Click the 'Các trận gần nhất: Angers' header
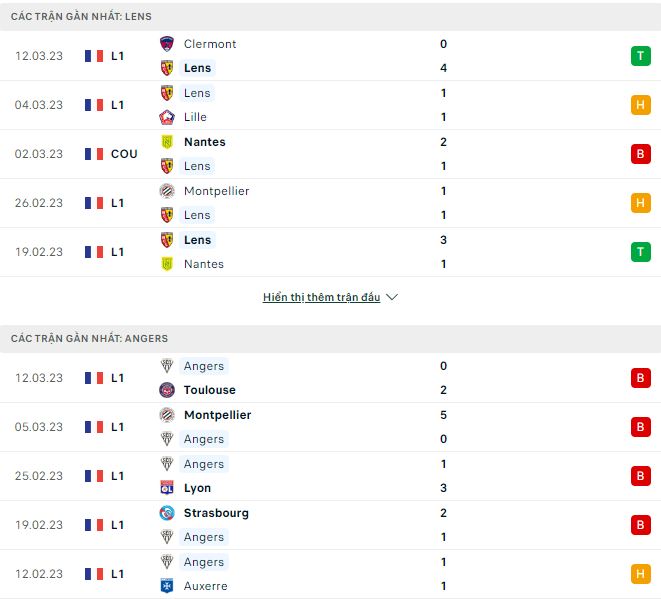Image resolution: width=661 pixels, height=599 pixels. coord(90,339)
